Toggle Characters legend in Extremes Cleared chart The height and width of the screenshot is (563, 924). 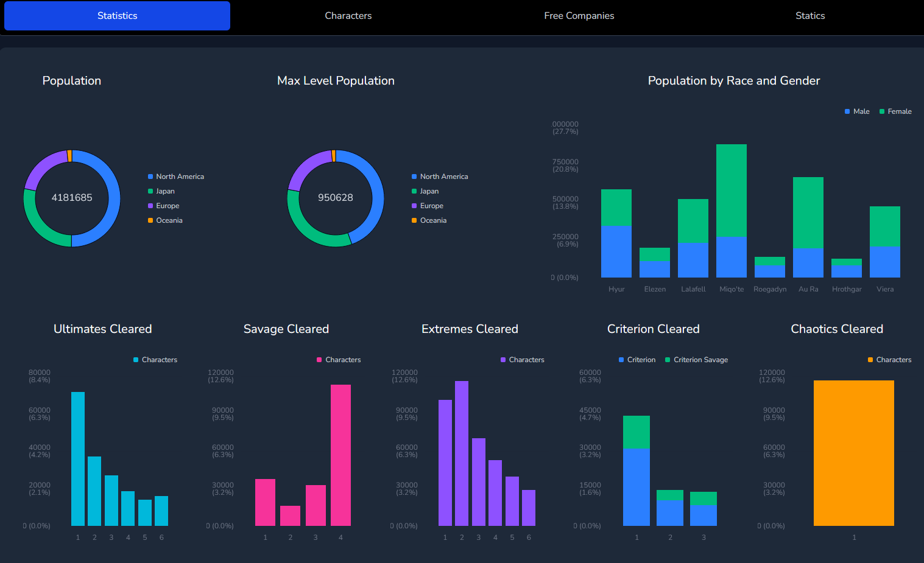pos(522,360)
